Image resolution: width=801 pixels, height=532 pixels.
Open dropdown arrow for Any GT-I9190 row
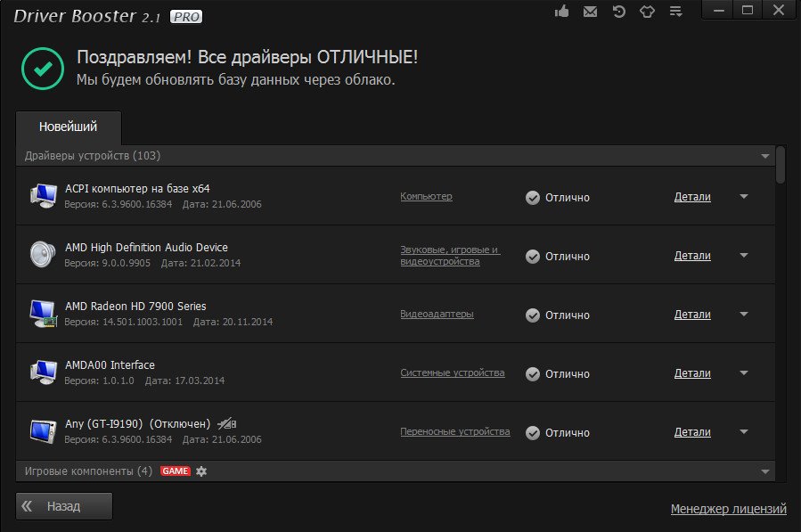[x=744, y=431]
